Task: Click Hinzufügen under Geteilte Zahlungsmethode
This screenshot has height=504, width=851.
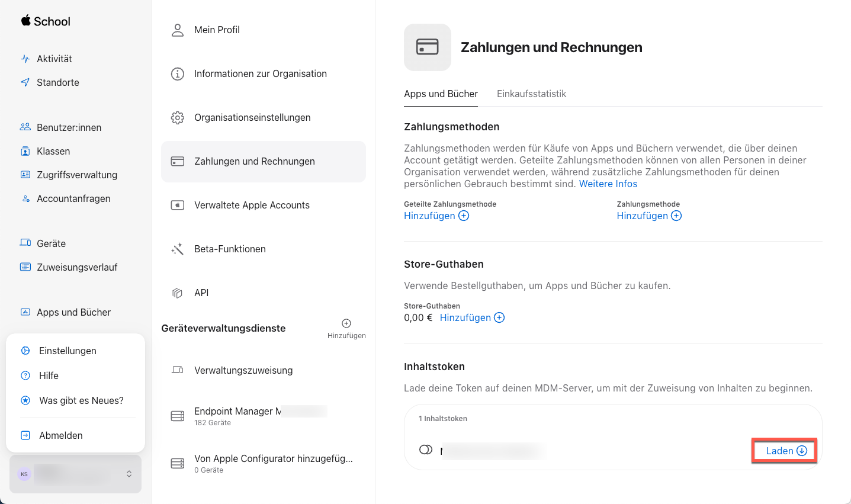Action: [436, 216]
